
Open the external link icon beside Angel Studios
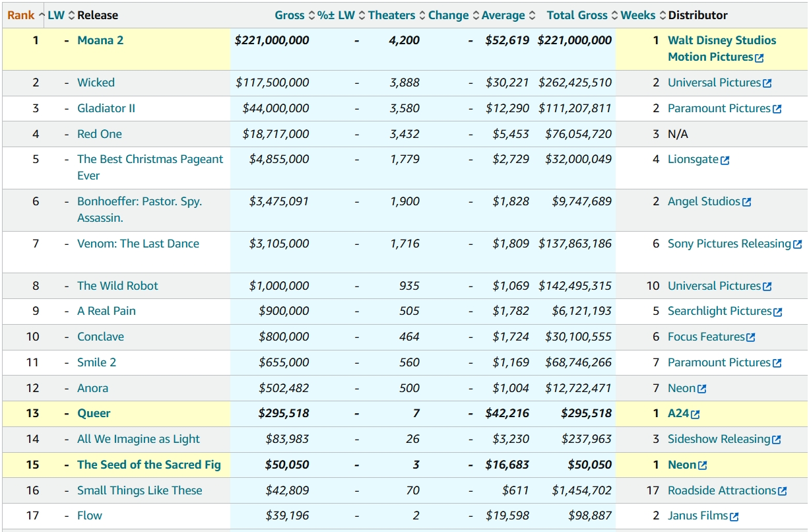coord(746,203)
